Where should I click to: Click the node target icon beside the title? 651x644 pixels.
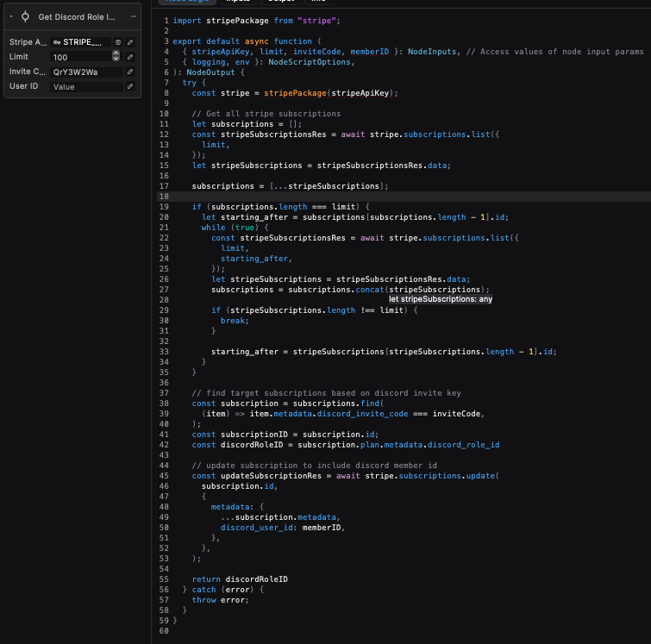point(25,16)
